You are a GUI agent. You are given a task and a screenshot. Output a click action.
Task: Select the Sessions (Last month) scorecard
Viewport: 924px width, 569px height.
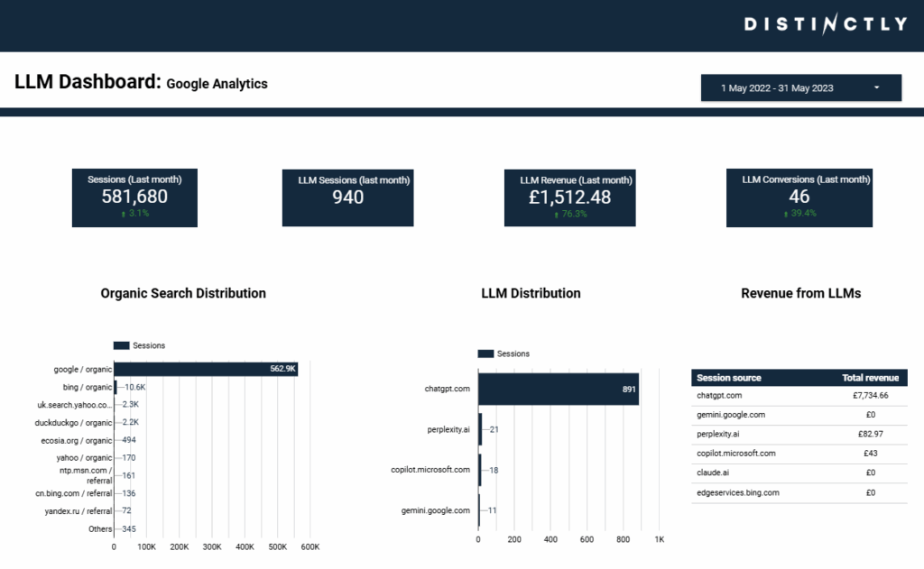(x=134, y=196)
